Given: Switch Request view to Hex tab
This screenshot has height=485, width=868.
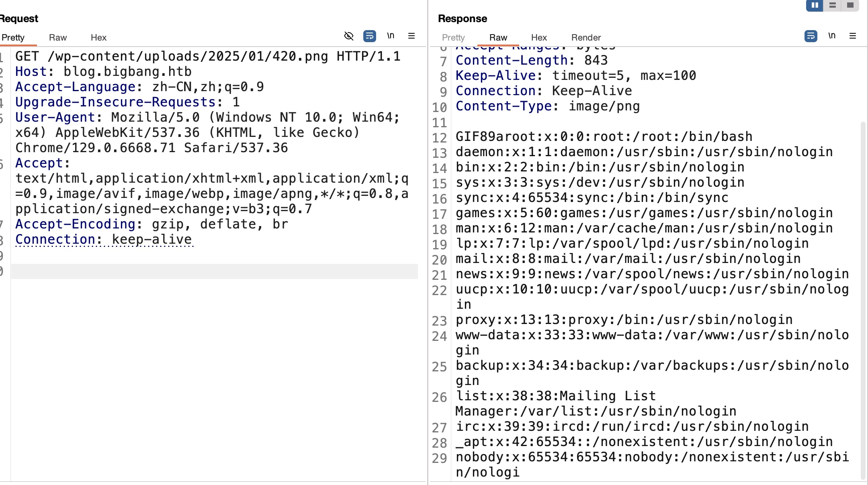Looking at the screenshot, I should 98,37.
